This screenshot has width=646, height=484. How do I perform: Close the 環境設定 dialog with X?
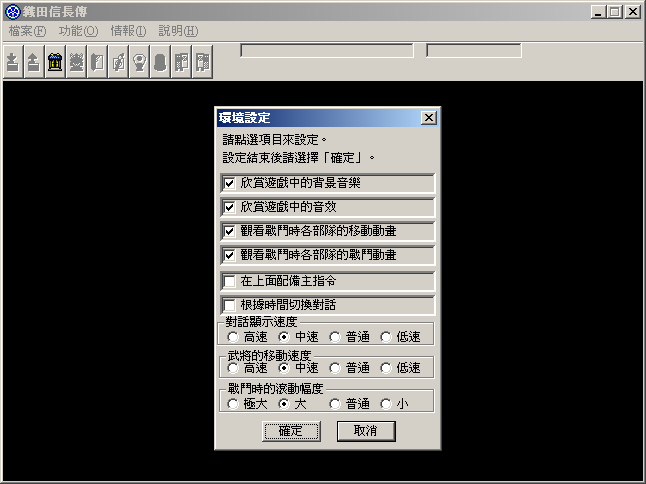[x=429, y=118]
